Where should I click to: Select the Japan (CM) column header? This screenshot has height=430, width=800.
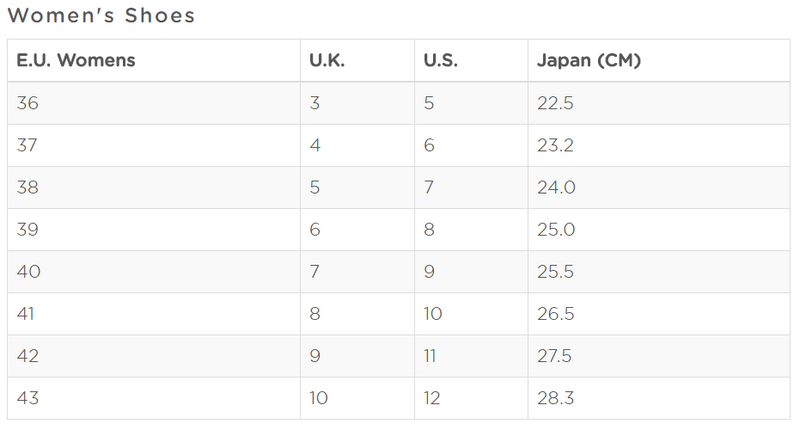pyautogui.click(x=659, y=60)
